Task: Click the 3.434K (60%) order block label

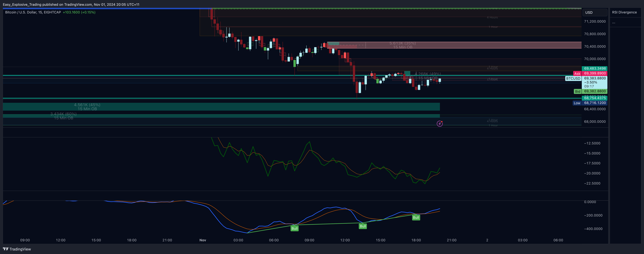Action: tap(64, 114)
